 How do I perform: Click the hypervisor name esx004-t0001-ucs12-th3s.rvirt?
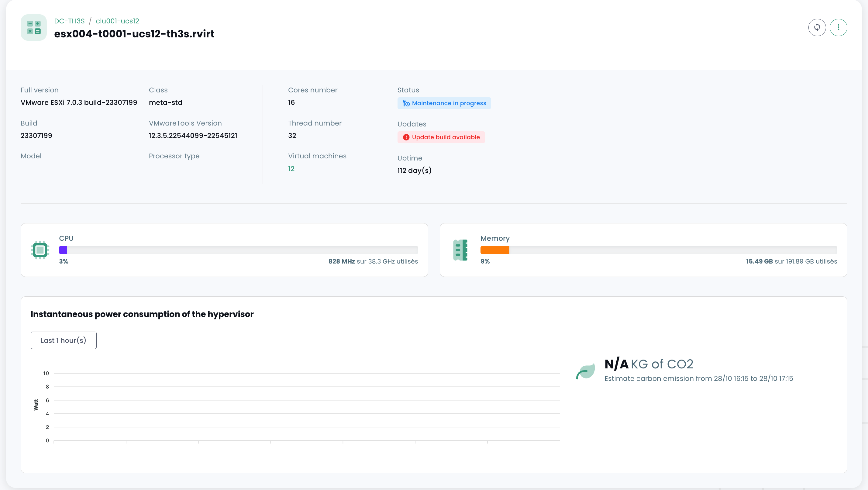pos(134,34)
